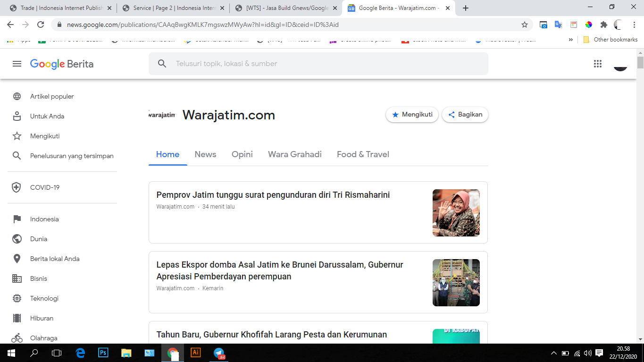Click the local news pin icon

tap(17, 259)
